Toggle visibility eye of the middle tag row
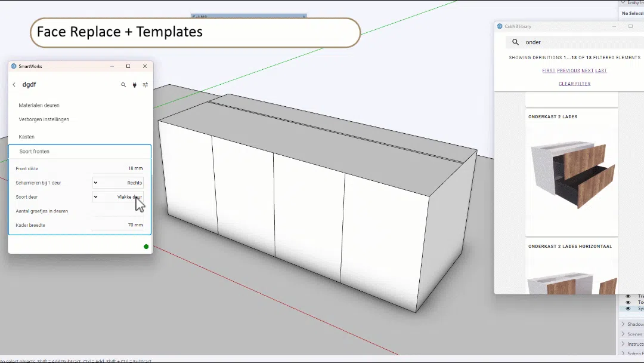The image size is (644, 363). click(x=628, y=302)
